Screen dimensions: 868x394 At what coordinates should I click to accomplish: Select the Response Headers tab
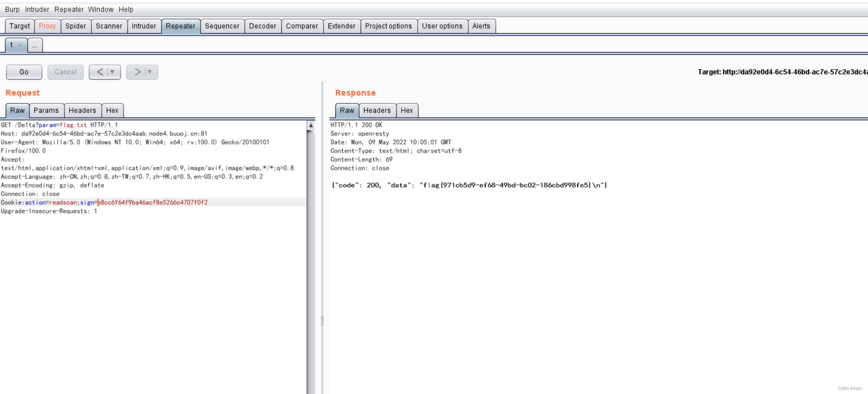[x=377, y=111]
